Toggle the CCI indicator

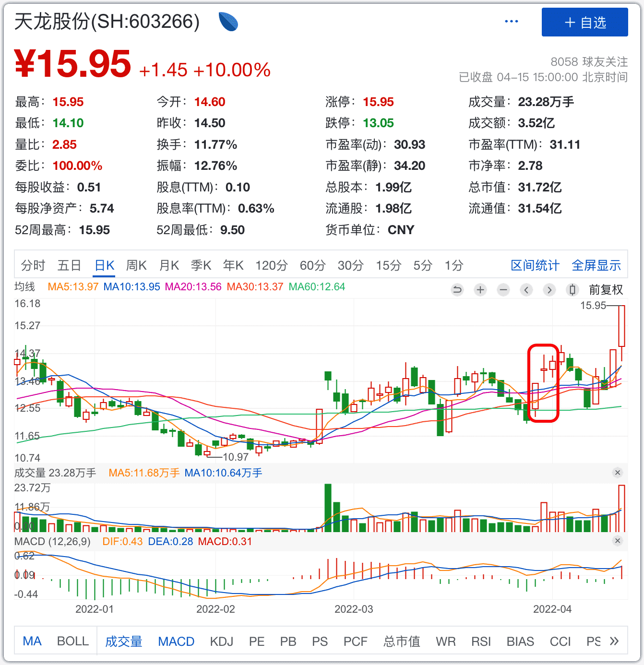[x=561, y=641]
